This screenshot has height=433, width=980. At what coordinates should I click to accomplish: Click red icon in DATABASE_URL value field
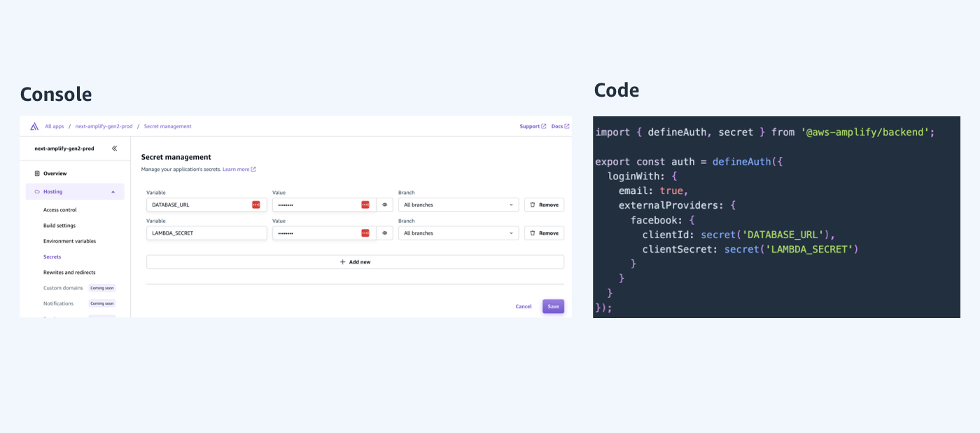[x=365, y=205]
